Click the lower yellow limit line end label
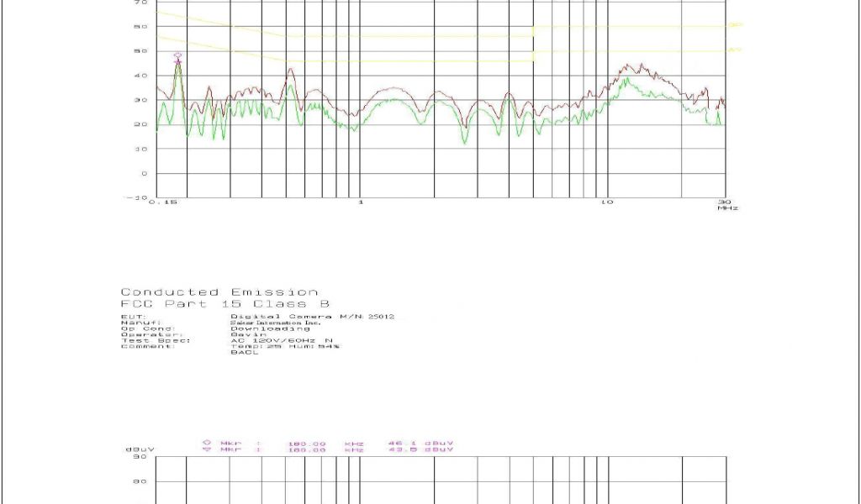The width and height of the screenshot is (861, 504). pyautogui.click(x=734, y=50)
